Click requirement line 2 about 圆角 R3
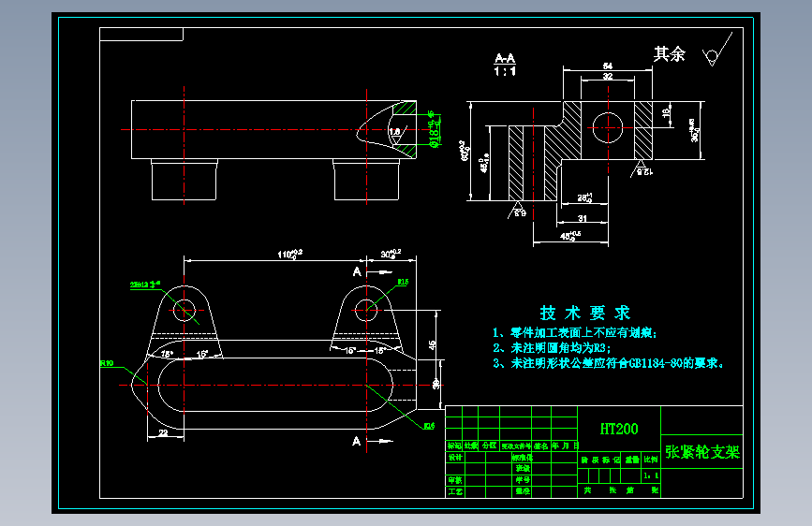 pyautogui.click(x=552, y=348)
